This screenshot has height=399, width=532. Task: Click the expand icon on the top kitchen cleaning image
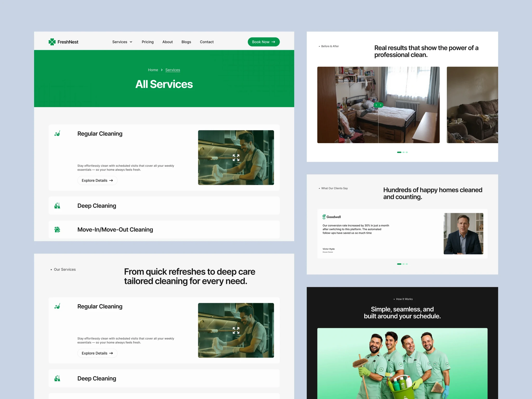click(x=236, y=158)
